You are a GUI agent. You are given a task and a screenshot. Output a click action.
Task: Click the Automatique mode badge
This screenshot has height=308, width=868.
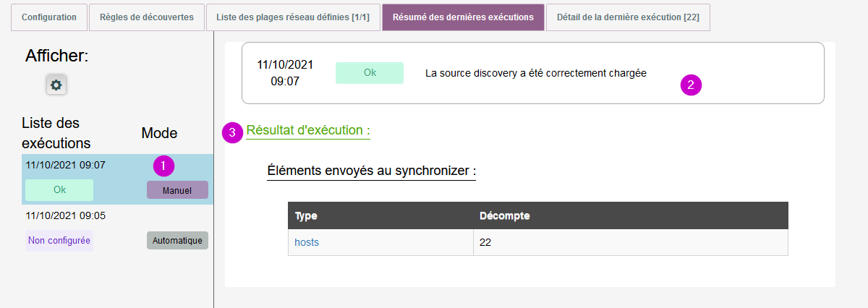point(177,241)
